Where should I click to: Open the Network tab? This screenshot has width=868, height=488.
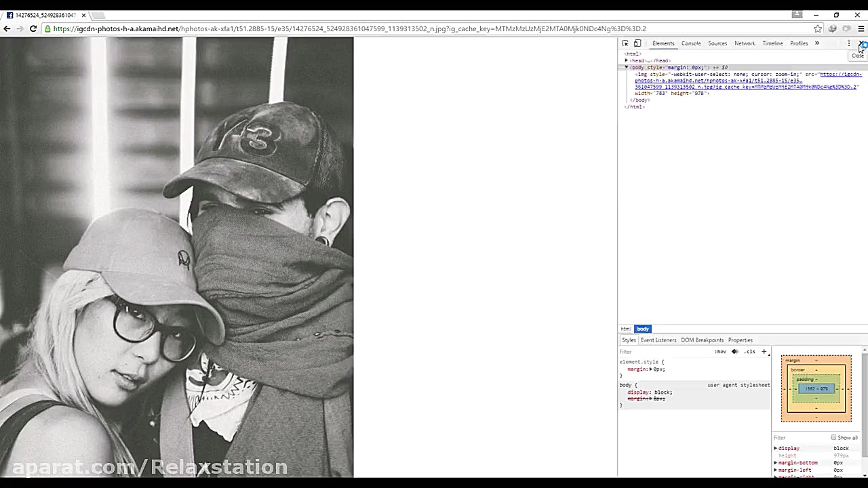point(745,43)
